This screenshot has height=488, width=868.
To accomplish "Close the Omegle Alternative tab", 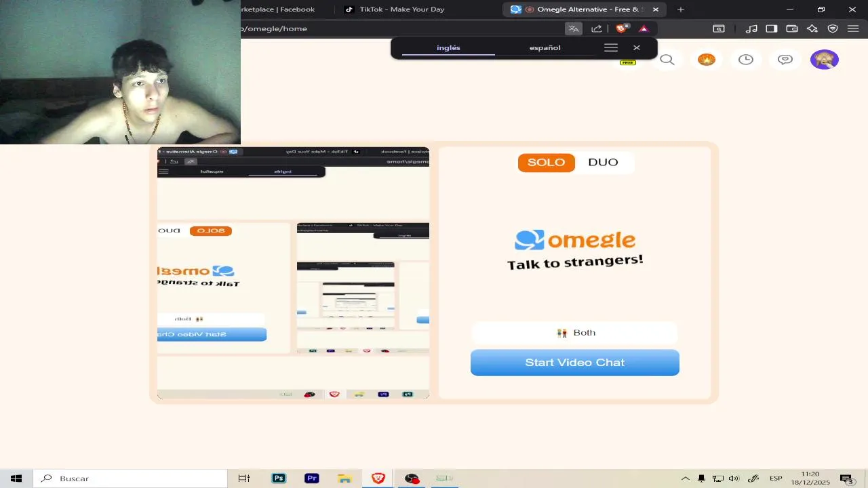I will click(656, 9).
